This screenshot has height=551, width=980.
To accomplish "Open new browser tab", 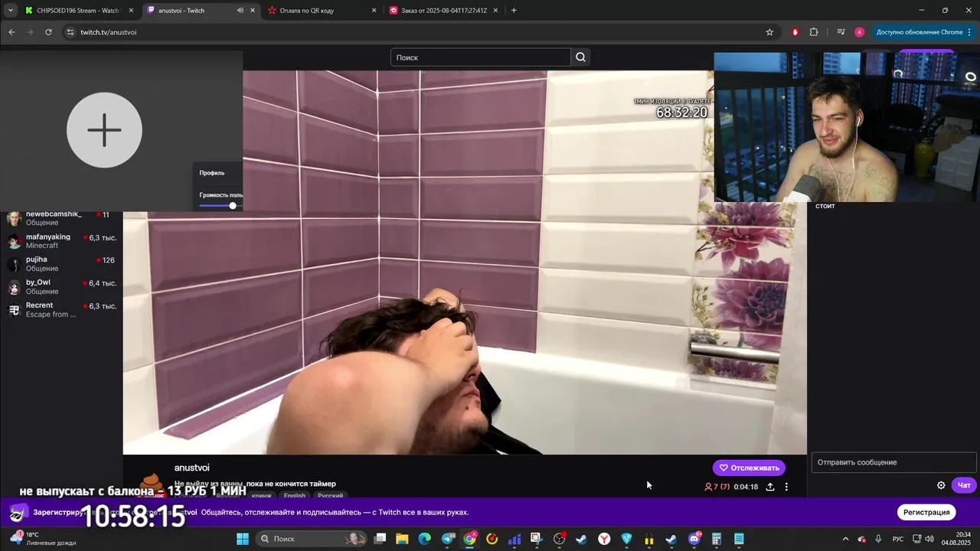I will pos(514,11).
